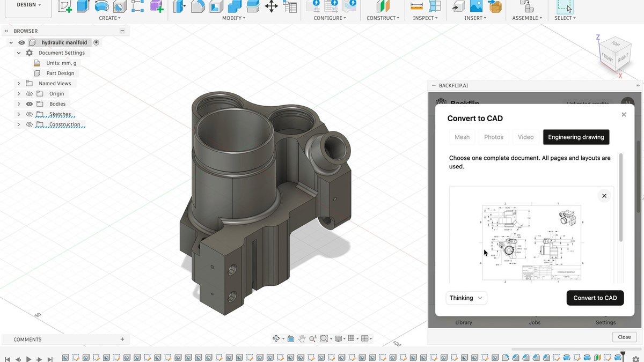
Task: Select the Joint assemble tool
Action: [x=528, y=6]
